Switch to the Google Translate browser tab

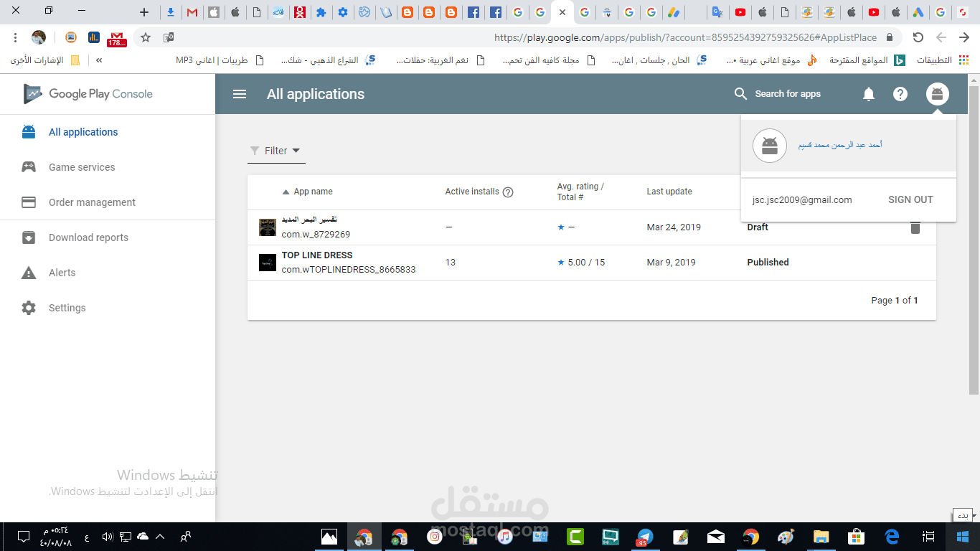point(717,12)
